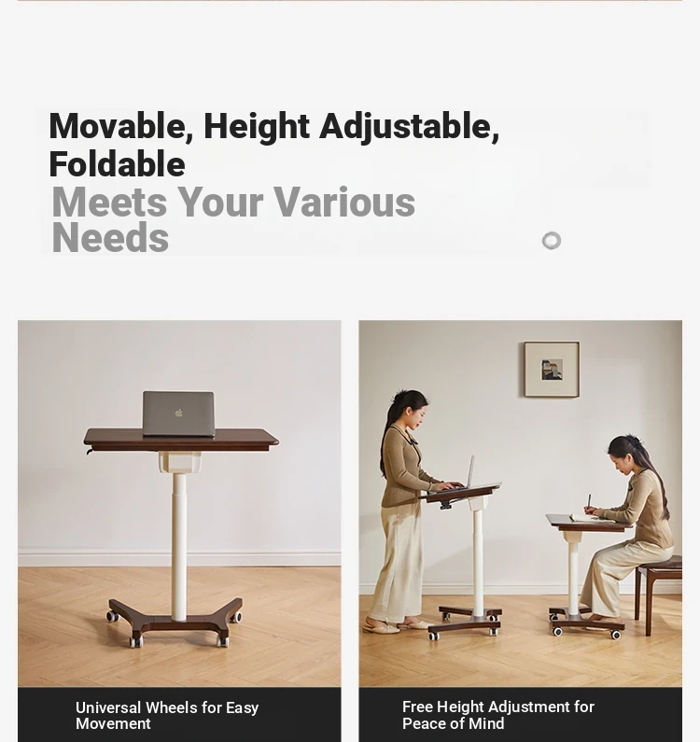Click the brown X-shaped base of the left desk
Viewport: 700px width, 742px height.
[x=175, y=621]
